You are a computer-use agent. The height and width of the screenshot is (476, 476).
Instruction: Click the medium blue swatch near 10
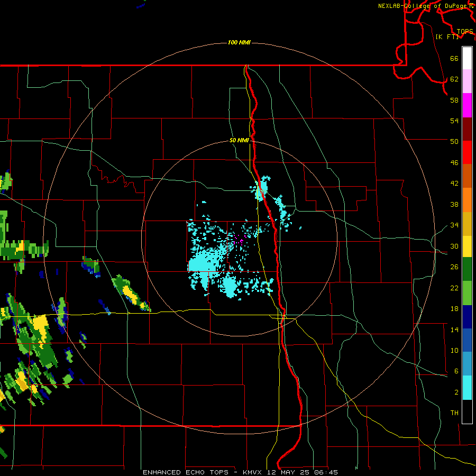[x=467, y=340]
